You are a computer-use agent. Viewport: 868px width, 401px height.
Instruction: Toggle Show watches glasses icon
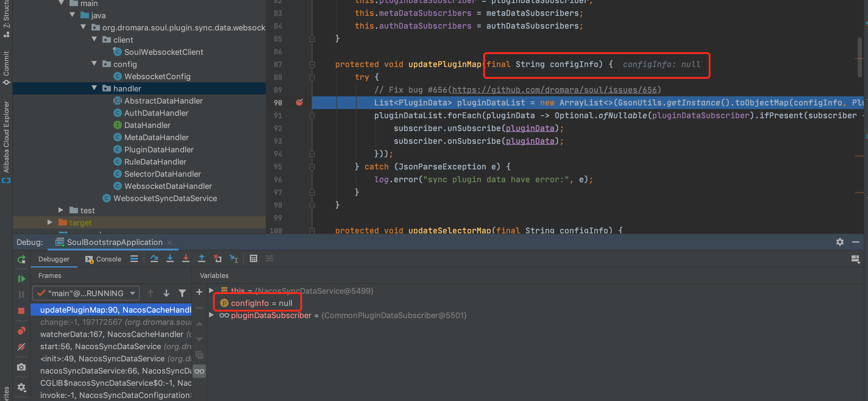199,371
